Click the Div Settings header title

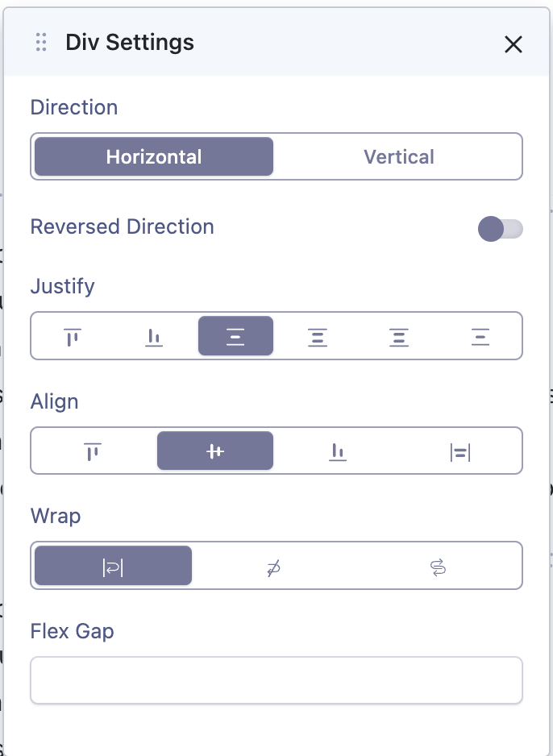point(130,42)
